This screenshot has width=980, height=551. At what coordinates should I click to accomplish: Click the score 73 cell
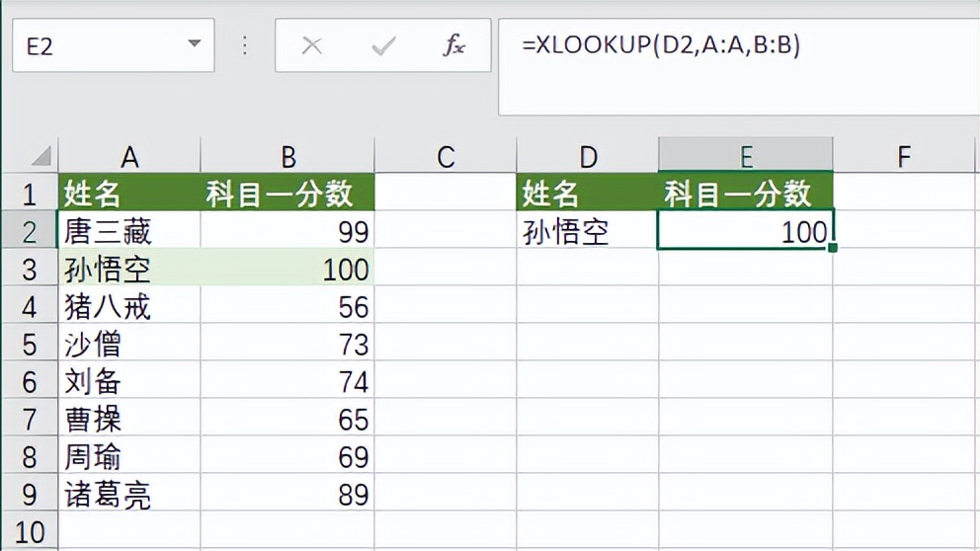pos(287,343)
